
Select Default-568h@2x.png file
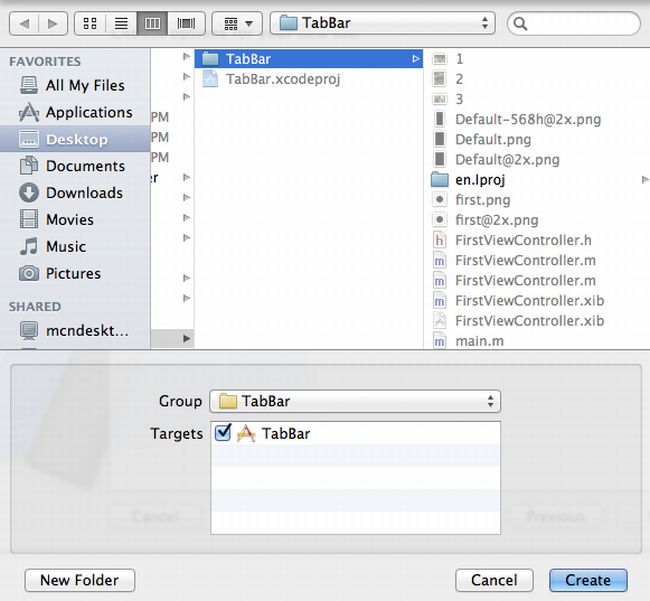pos(538,119)
